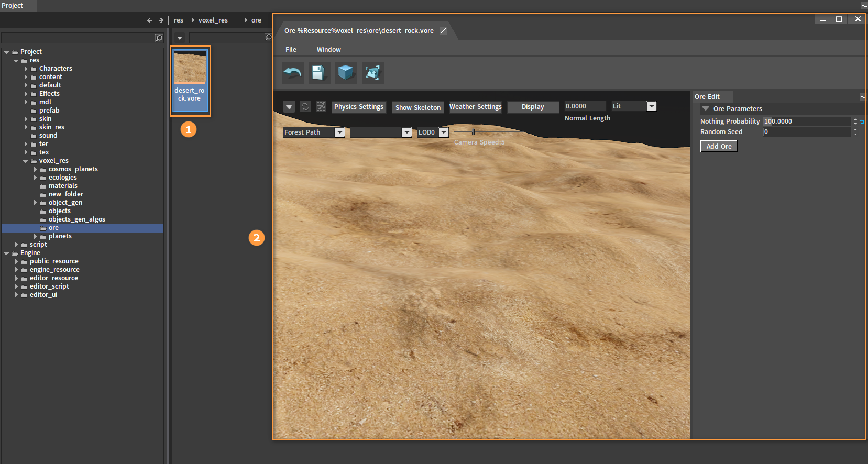Click the search icon in file browser

[268, 38]
